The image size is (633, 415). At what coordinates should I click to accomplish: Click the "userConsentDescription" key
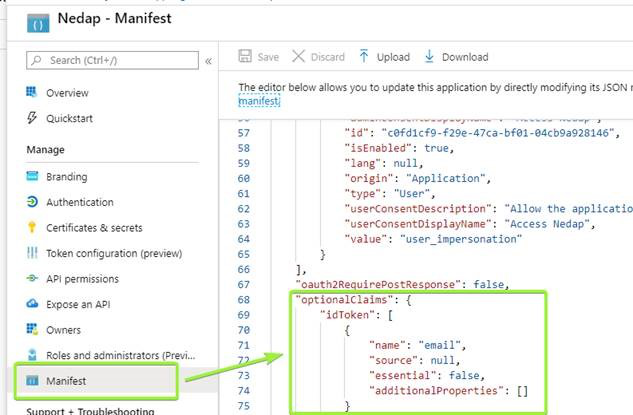point(419,208)
